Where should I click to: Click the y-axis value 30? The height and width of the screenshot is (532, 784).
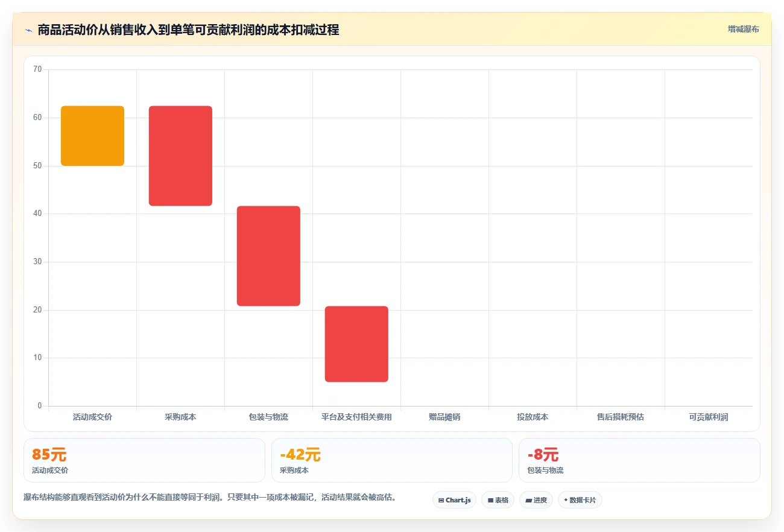click(37, 262)
